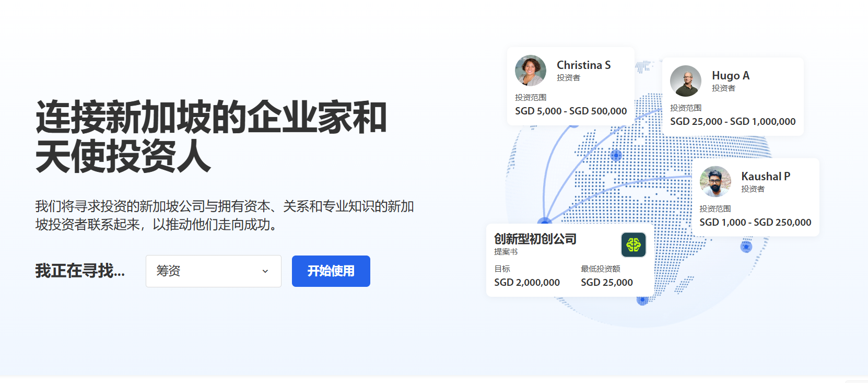The height and width of the screenshot is (383, 868).
Task: Click the 创新型初创公司 proposal title
Action: click(x=535, y=239)
